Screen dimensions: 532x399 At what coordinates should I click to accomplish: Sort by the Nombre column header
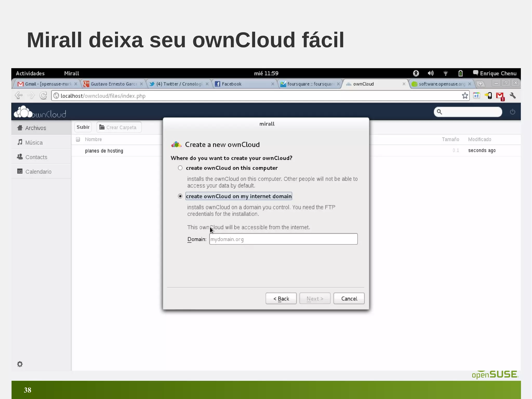(x=93, y=139)
